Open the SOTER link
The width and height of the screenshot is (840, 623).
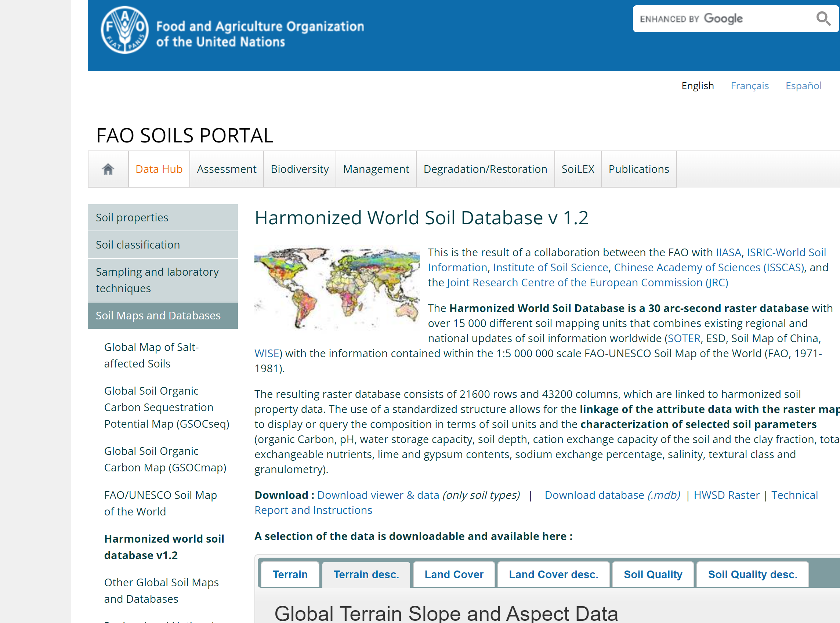[684, 338]
